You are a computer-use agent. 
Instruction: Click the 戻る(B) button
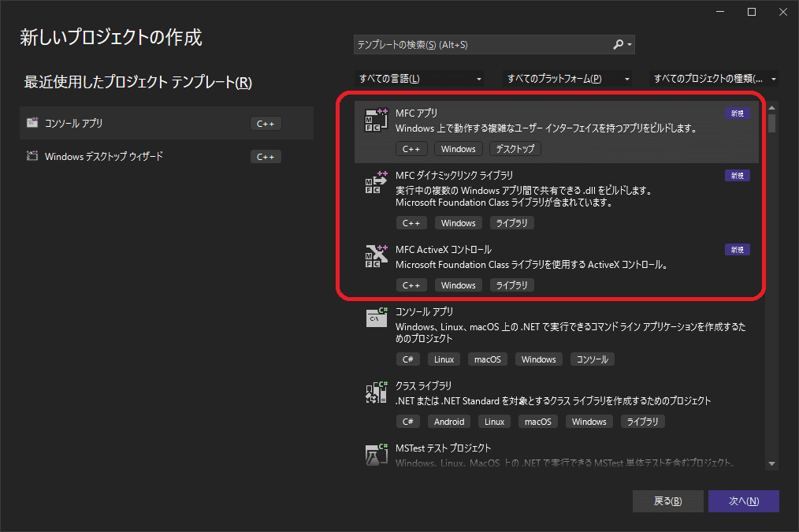click(x=667, y=501)
